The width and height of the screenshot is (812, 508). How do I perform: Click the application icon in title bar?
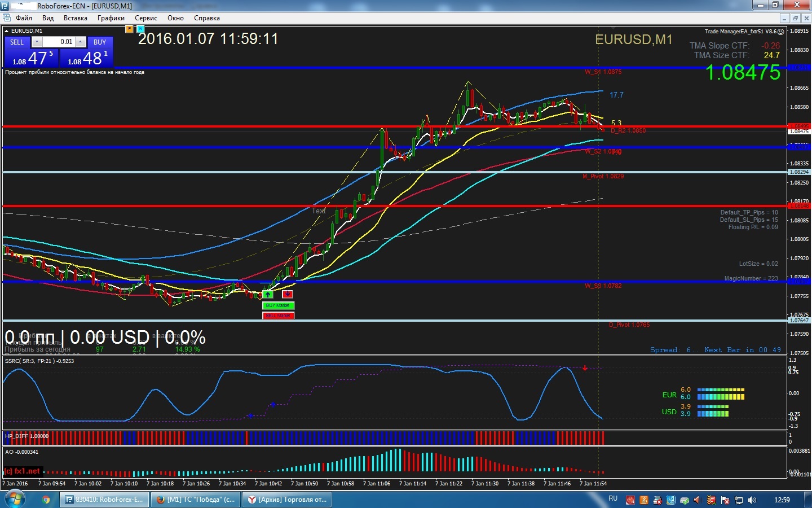coord(5,5)
